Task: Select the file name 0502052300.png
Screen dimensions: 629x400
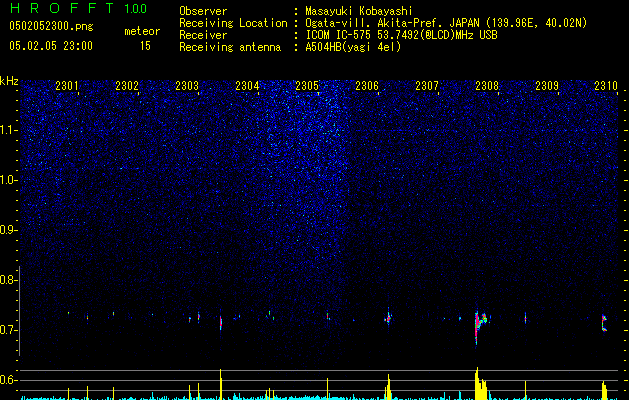Action: click(x=51, y=27)
